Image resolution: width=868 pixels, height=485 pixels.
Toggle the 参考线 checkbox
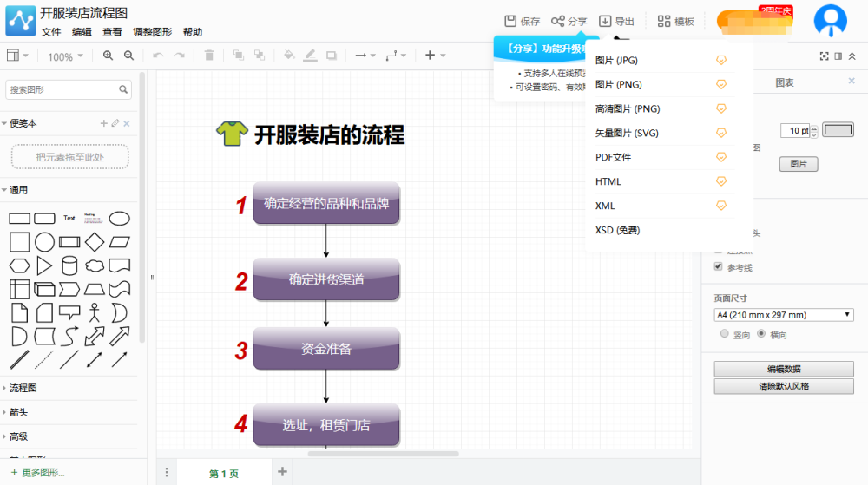(719, 266)
